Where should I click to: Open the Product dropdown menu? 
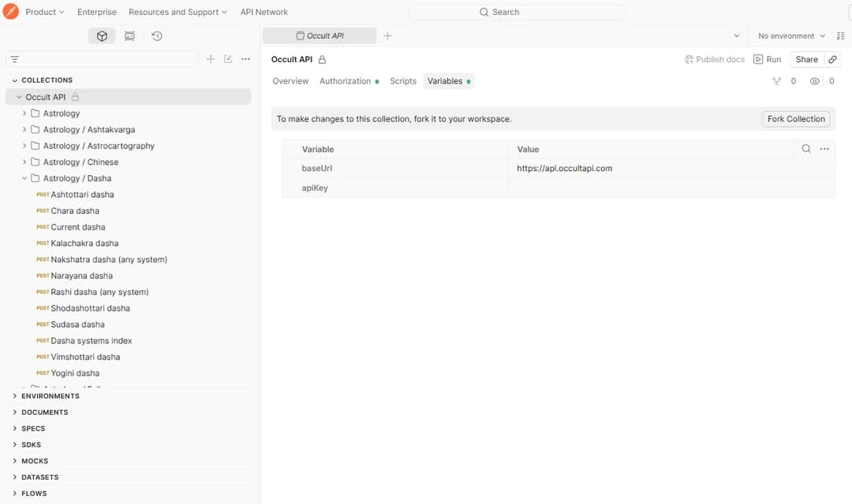(44, 12)
